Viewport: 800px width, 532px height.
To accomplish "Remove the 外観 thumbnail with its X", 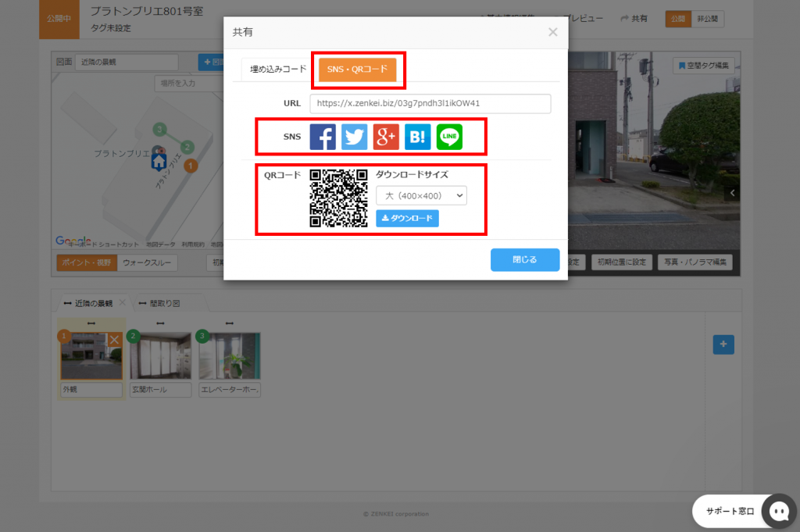I will pos(115,340).
